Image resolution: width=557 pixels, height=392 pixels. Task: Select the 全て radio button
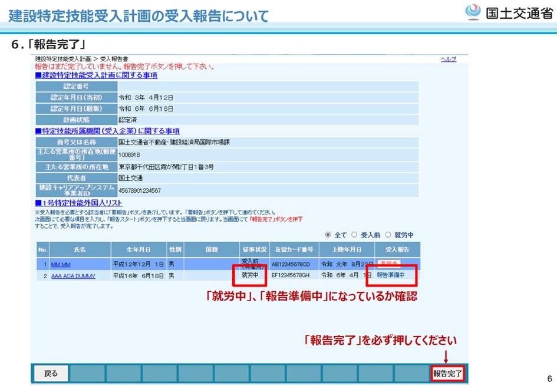click(x=328, y=235)
